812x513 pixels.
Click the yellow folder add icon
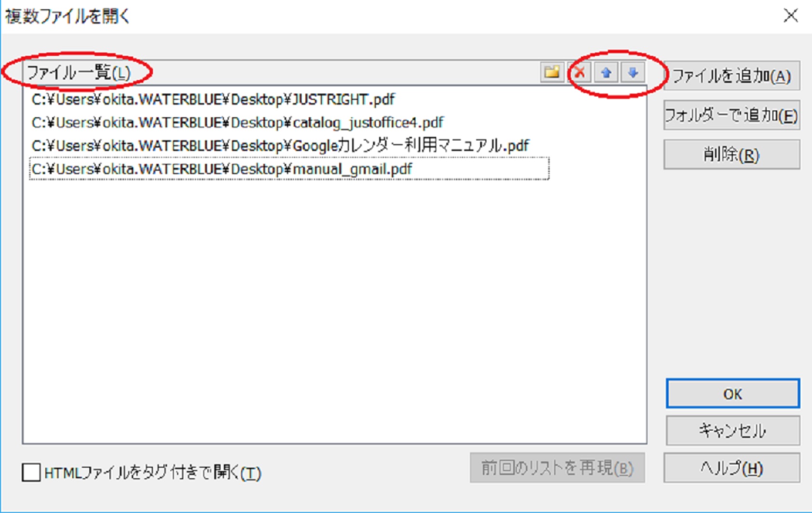pos(552,73)
